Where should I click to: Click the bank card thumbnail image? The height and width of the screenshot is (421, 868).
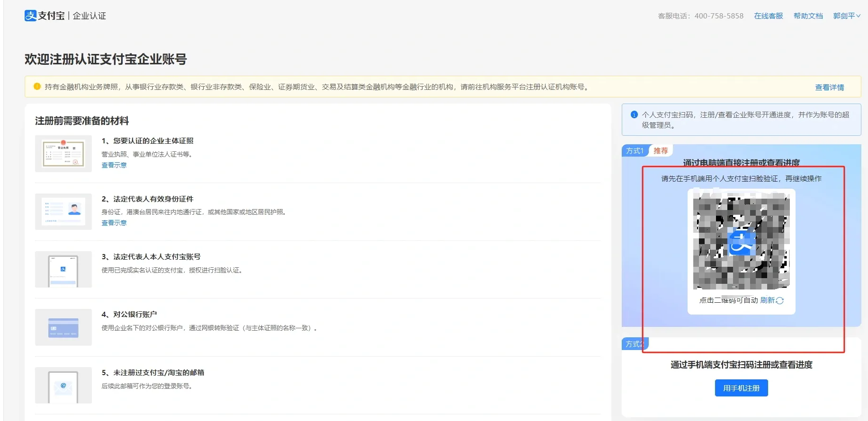click(63, 327)
